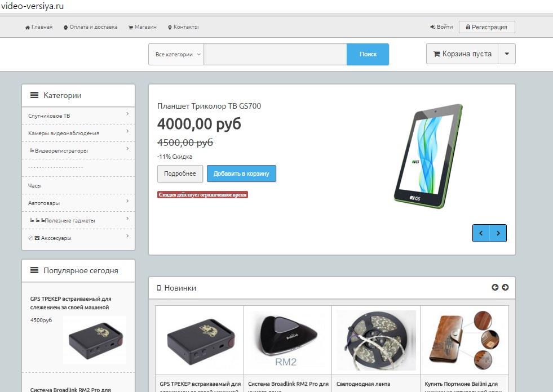The image size is (553, 392).
Task: Open Планшет Триколор ТВ GS700 title
Action: point(209,106)
